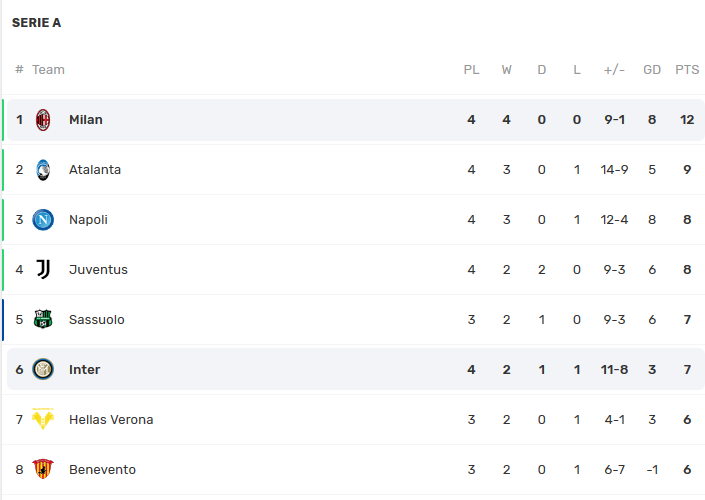The image size is (705, 500).
Task: Click the W column header
Action: 507,70
